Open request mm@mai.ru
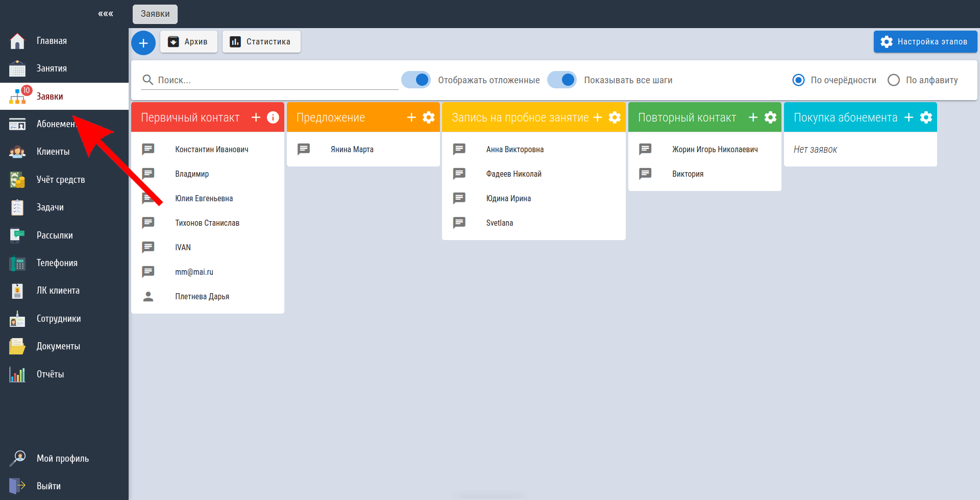 pyautogui.click(x=194, y=272)
